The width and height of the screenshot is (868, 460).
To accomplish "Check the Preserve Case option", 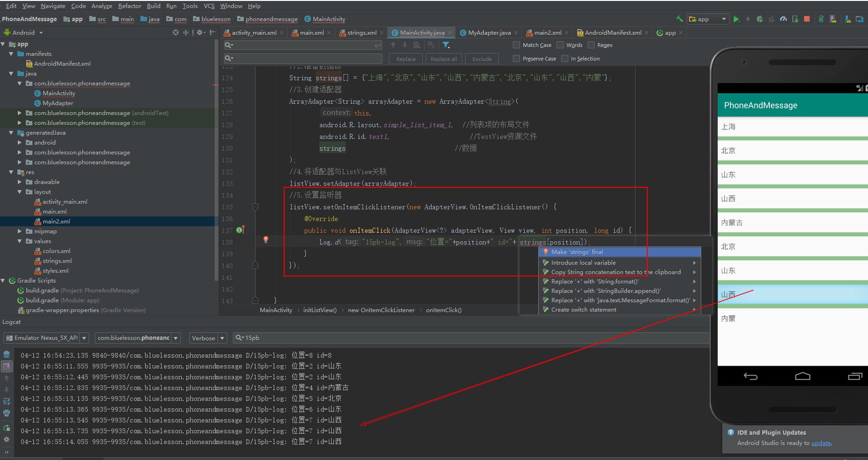I will click(x=517, y=59).
